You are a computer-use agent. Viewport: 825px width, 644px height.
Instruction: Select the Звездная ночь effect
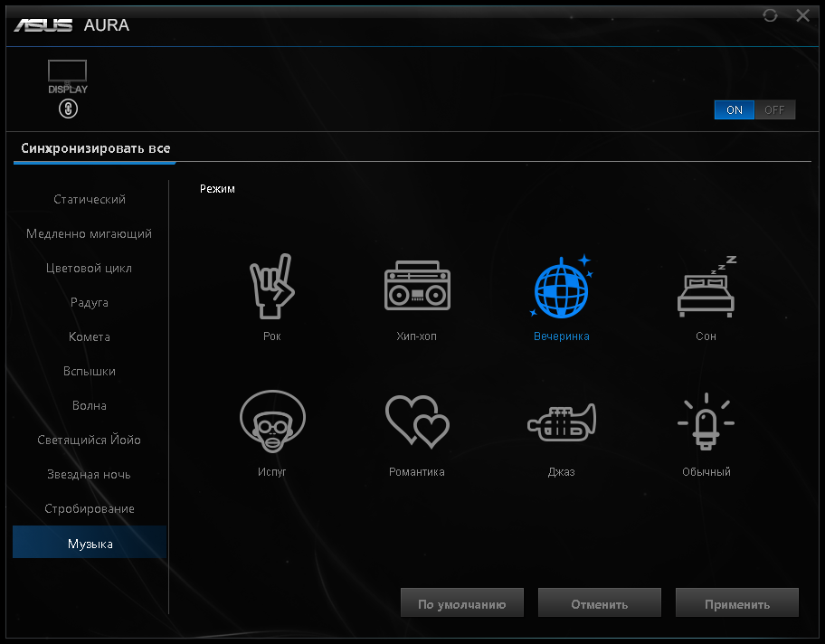pos(90,475)
